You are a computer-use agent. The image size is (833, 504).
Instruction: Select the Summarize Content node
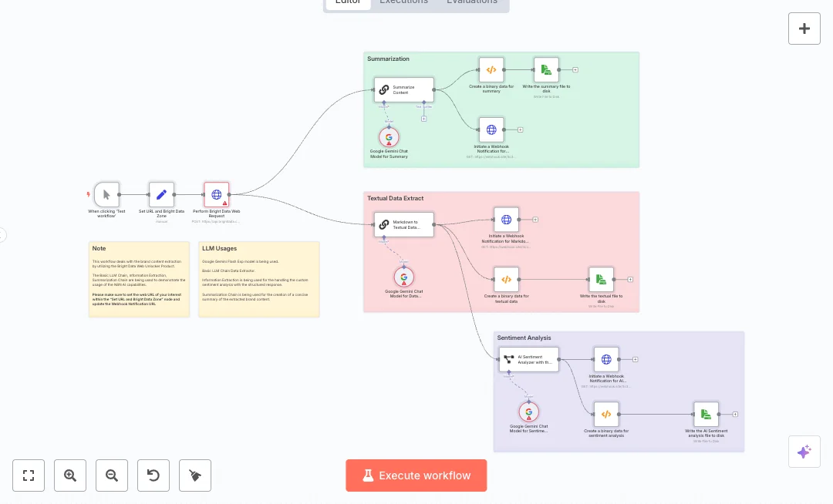[404, 89]
